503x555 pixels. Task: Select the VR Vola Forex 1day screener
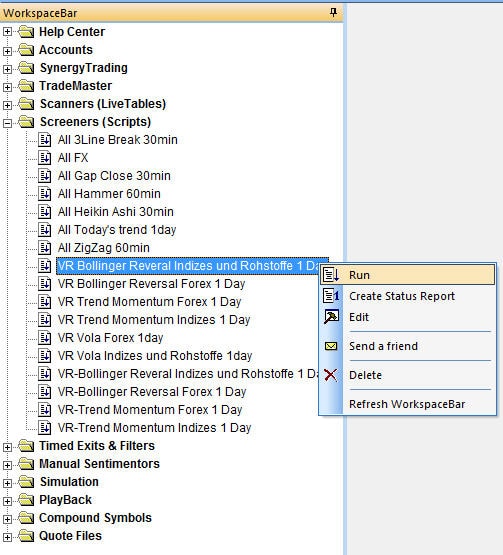coord(110,338)
